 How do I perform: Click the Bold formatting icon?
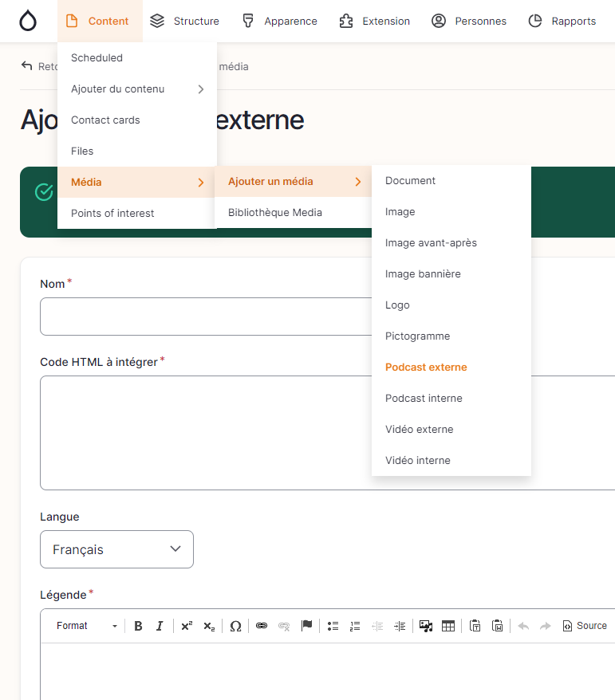pos(138,626)
